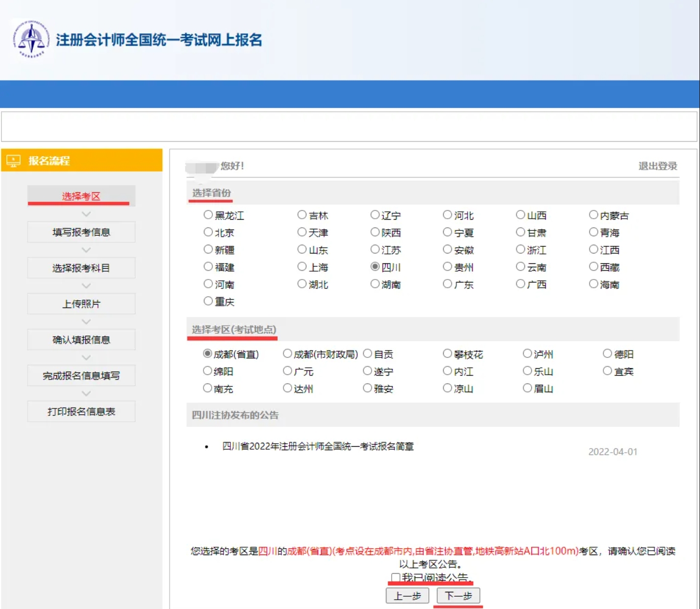Tick the 我已阅读公告 checkbox
Screen dimensions: 700x609
point(396,577)
